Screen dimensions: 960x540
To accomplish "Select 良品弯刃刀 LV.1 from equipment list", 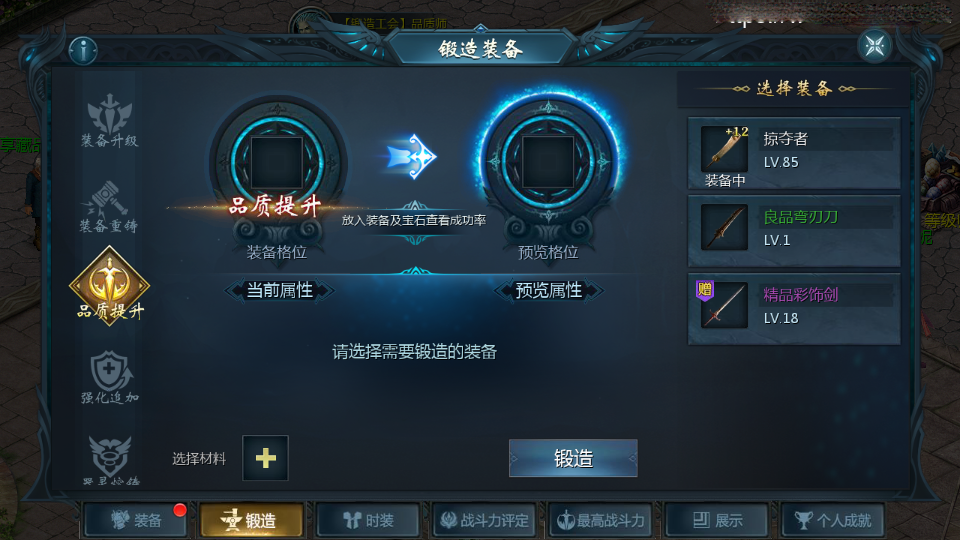I will (x=794, y=231).
